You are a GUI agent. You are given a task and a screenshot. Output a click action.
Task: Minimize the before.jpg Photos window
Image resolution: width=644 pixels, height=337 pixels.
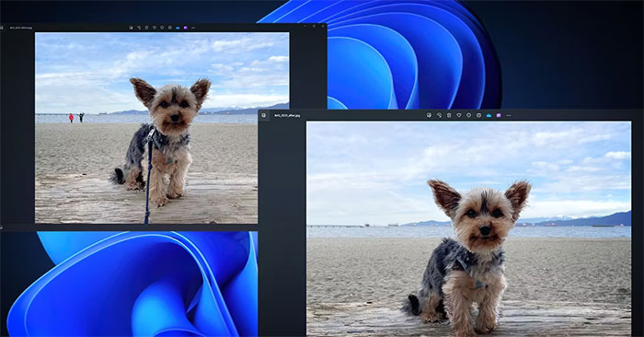pos(305,26)
